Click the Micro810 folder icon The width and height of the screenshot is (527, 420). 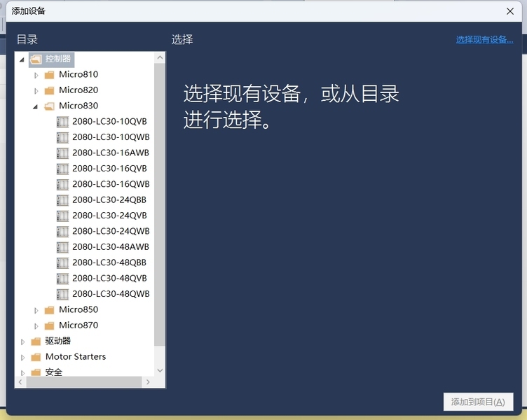49,75
